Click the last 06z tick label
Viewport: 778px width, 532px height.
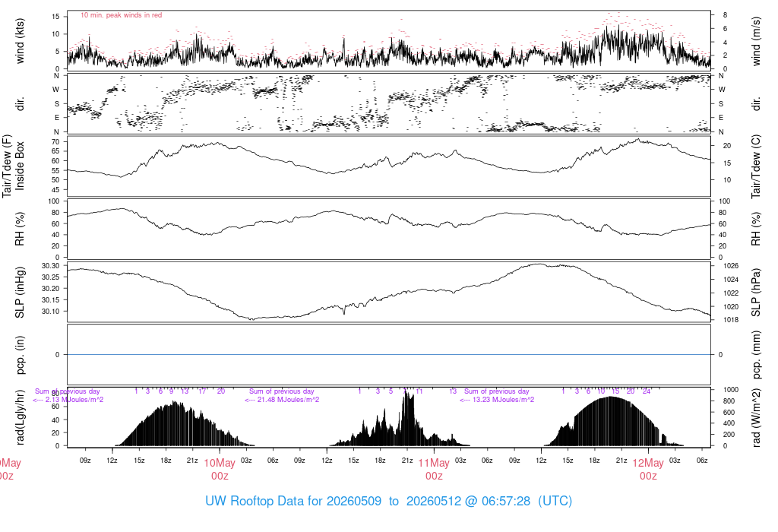[701, 461]
